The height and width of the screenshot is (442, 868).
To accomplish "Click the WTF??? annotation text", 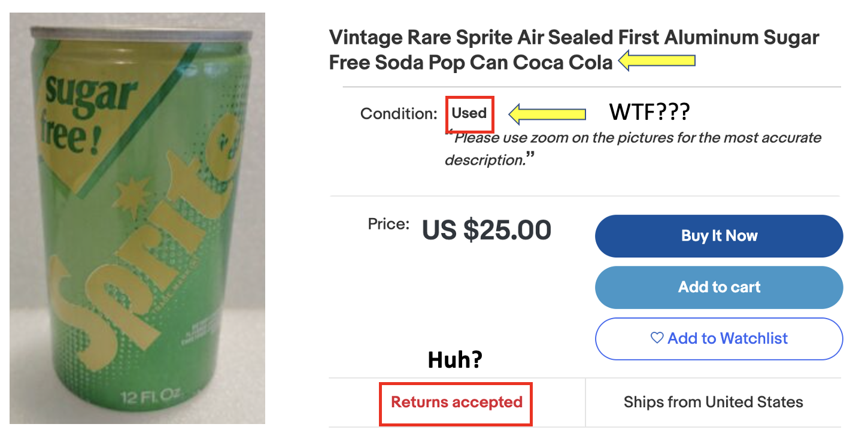I will [x=650, y=112].
